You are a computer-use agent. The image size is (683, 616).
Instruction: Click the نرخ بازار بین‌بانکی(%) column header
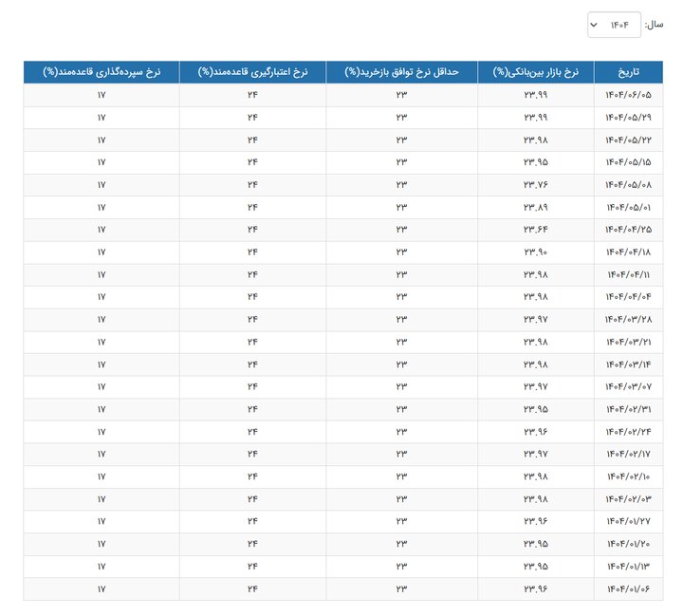pyautogui.click(x=536, y=72)
